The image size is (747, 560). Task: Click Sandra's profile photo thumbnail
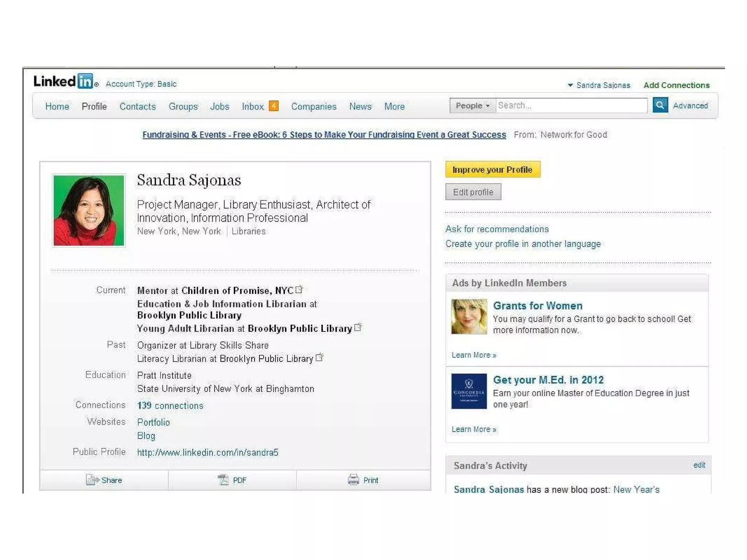89,210
